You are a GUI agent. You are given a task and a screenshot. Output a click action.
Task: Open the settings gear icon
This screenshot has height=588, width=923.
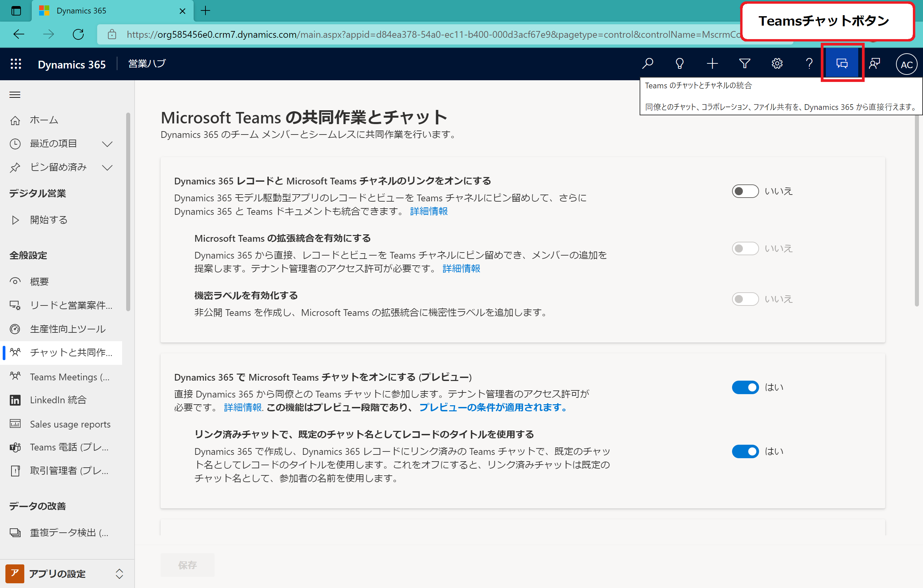pos(777,64)
